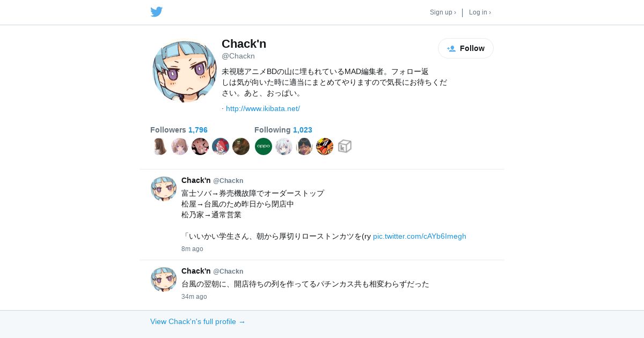Open the pic.twitter.com/cAYb6Imegh image link
Viewport: 644px width, 338px height.
pos(420,236)
